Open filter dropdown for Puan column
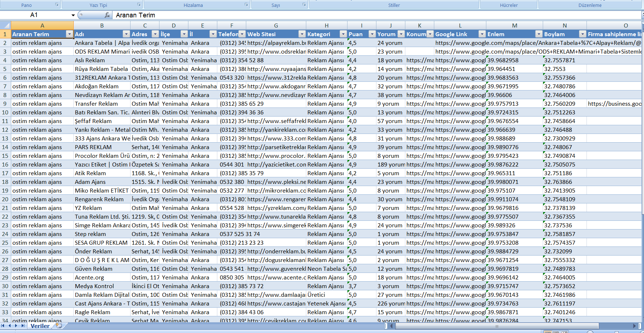This screenshot has height=333, width=644. 372,34
